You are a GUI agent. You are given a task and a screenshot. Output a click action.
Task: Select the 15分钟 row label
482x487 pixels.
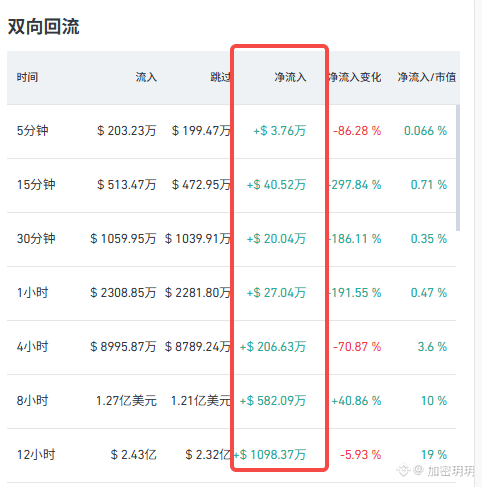36,184
